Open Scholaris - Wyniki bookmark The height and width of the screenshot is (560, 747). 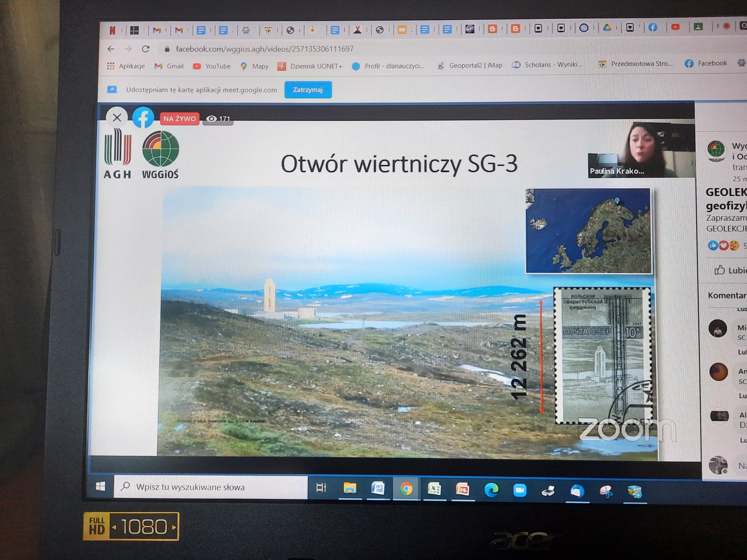pos(547,64)
